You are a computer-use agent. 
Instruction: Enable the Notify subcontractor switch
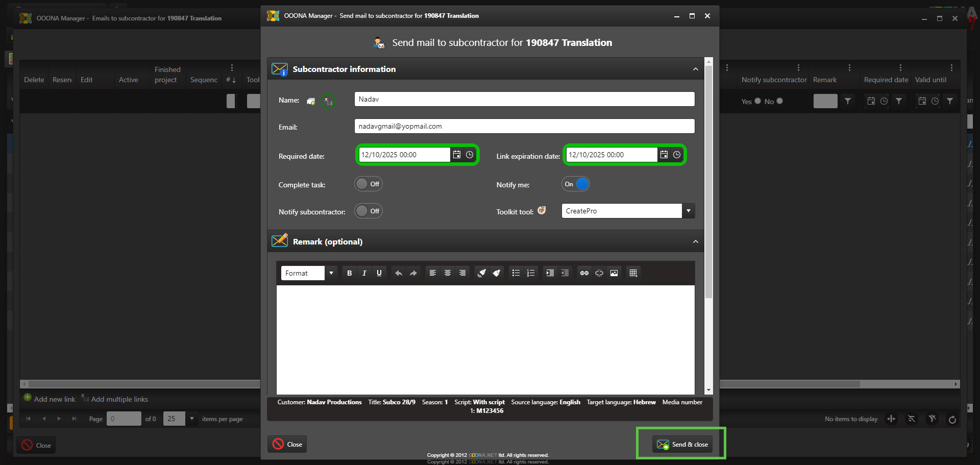pos(368,211)
